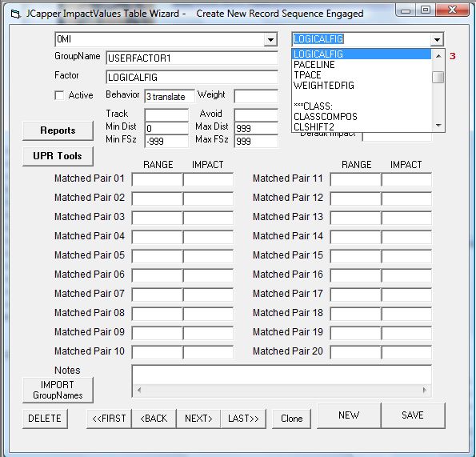The width and height of the screenshot is (476, 457).
Task: Choose WEIGHTEDFIG in the factor list
Action: tap(362, 86)
